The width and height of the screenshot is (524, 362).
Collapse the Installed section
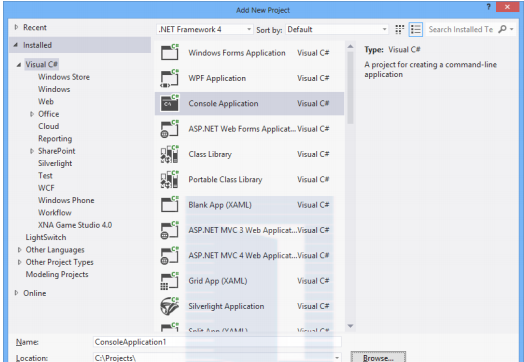(16, 45)
